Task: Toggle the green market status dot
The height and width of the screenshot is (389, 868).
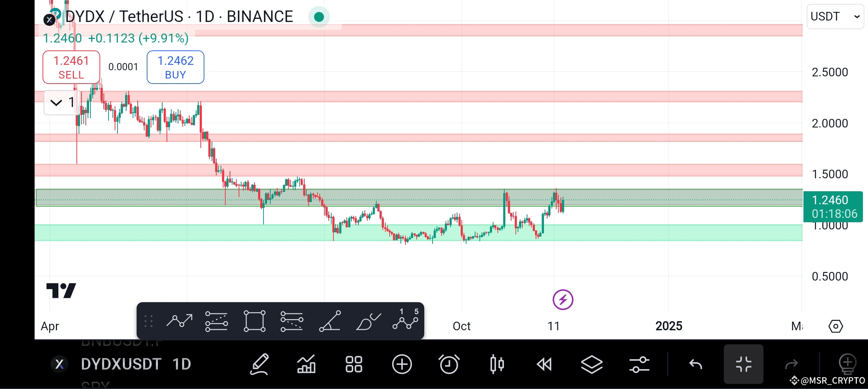Action: [x=319, y=17]
